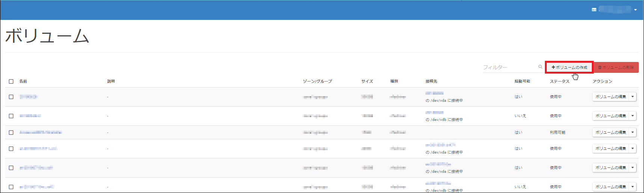Click the magnifier icon in the filter box
This screenshot has height=193, width=644.
click(x=540, y=67)
